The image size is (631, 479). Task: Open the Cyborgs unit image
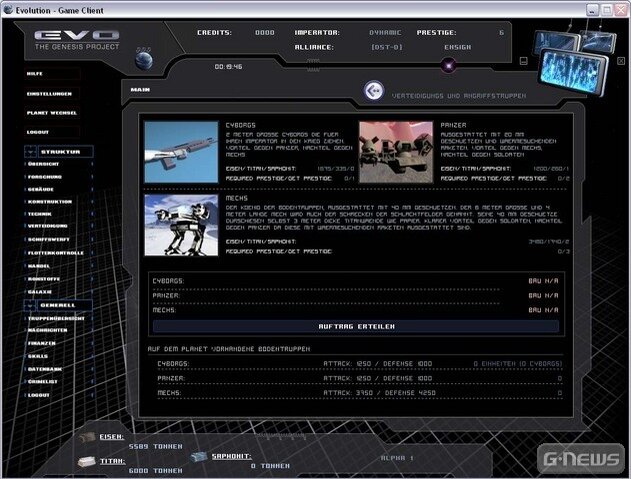tap(181, 152)
